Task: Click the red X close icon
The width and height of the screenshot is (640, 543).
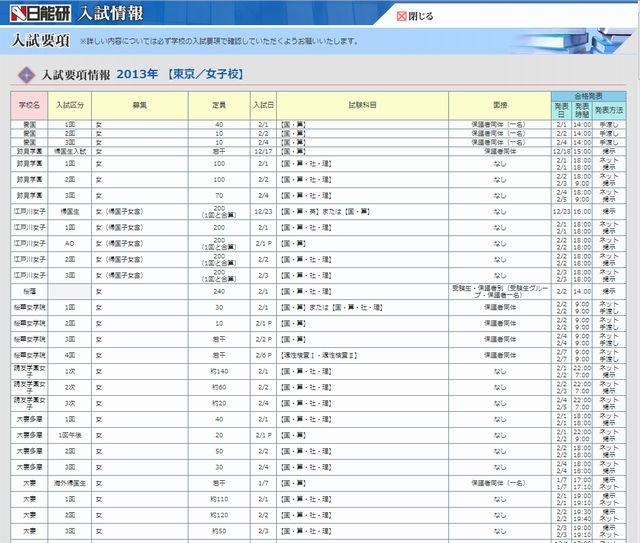Action: [401, 16]
